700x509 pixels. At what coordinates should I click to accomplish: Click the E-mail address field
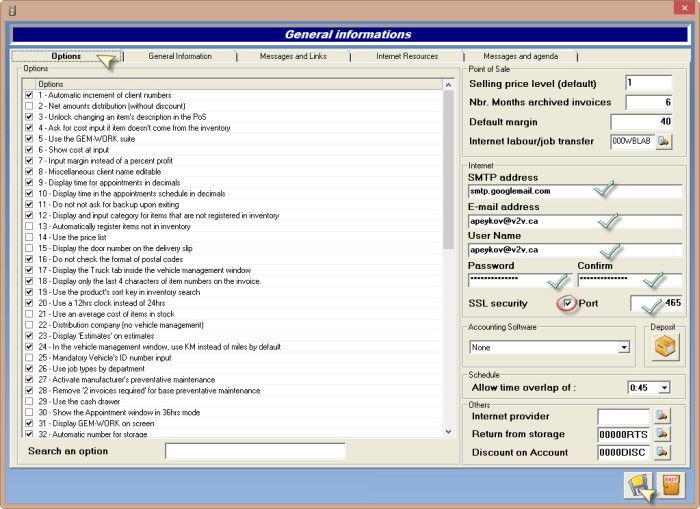pyautogui.click(x=575, y=221)
